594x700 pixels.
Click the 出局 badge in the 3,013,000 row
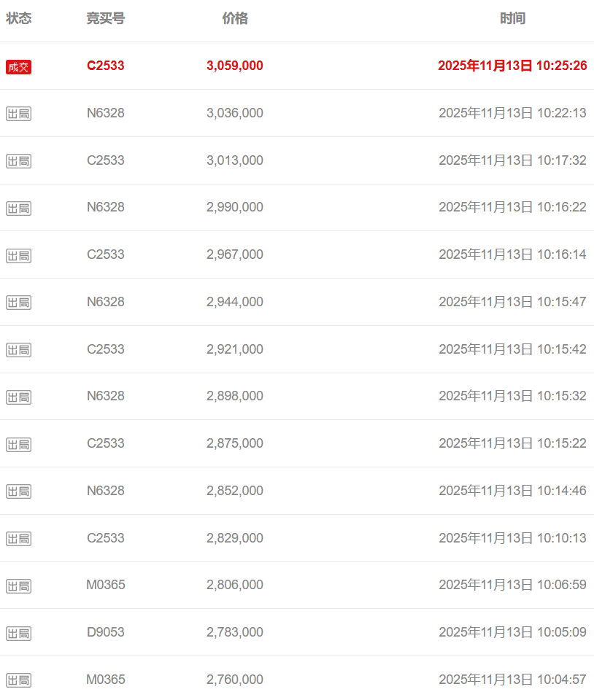pyautogui.click(x=18, y=161)
